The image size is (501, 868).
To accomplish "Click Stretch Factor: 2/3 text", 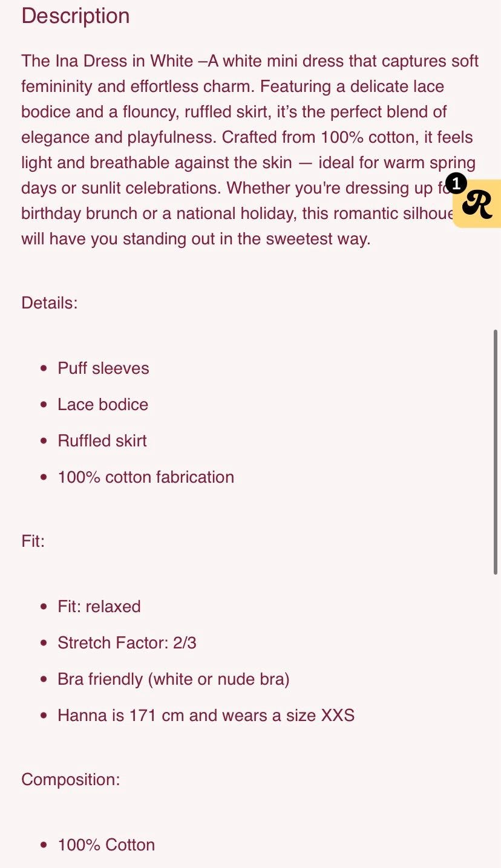I will point(127,642).
